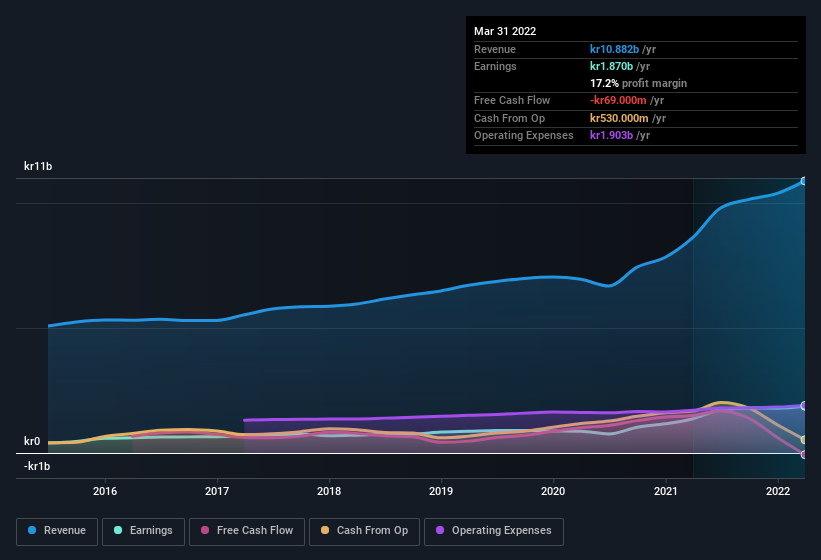This screenshot has height=560, width=821.
Task: Click the Revenue label in the tooltip
Action: pyautogui.click(x=495, y=49)
